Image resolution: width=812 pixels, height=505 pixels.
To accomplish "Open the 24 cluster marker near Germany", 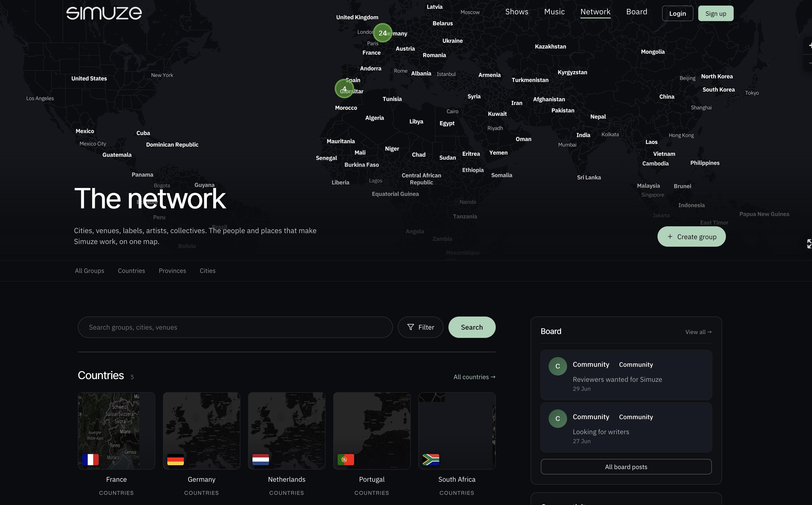I will coord(383,33).
